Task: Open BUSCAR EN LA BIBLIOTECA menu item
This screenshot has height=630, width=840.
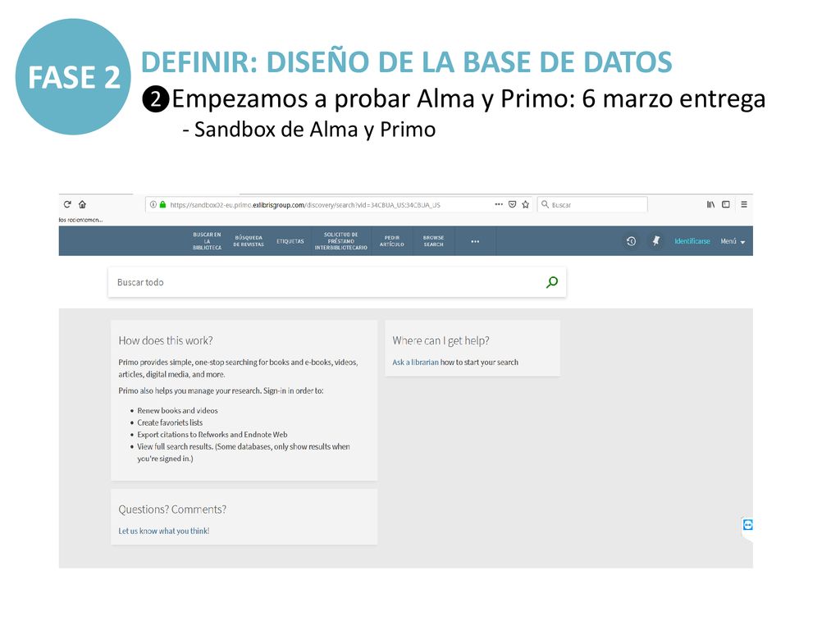Action: pyautogui.click(x=207, y=241)
